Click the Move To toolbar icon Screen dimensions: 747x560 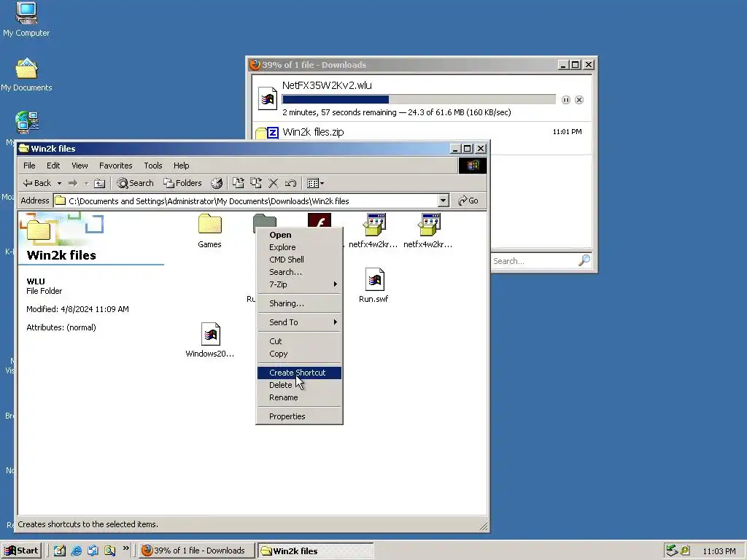click(x=239, y=183)
